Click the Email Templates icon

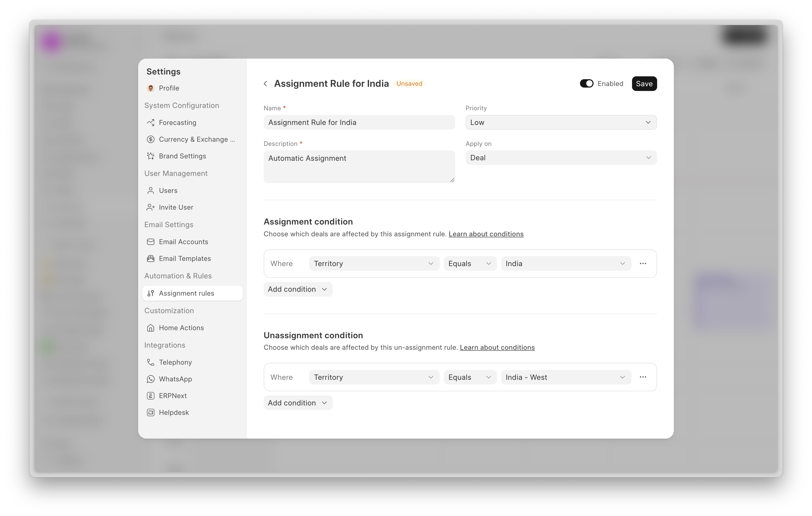pyautogui.click(x=150, y=259)
